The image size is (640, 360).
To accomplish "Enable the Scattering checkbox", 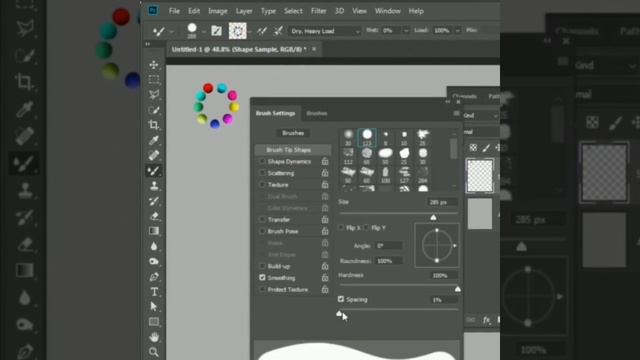I will click(x=262, y=173).
